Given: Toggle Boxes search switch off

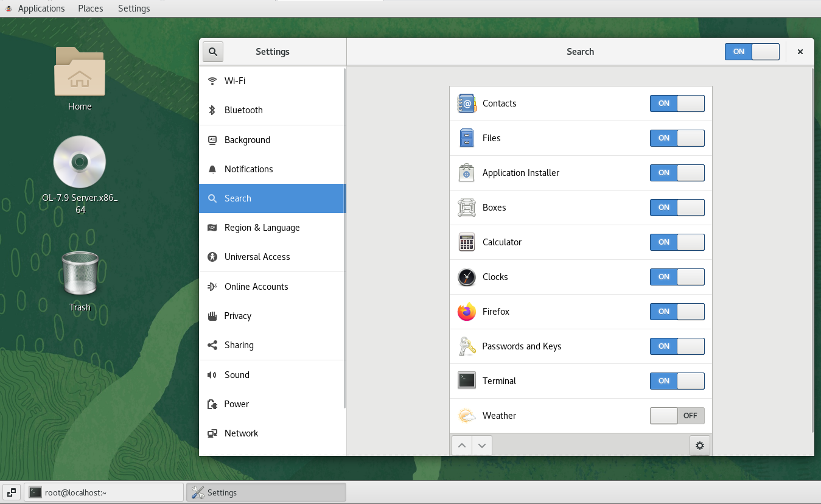Looking at the screenshot, I should pos(677,208).
